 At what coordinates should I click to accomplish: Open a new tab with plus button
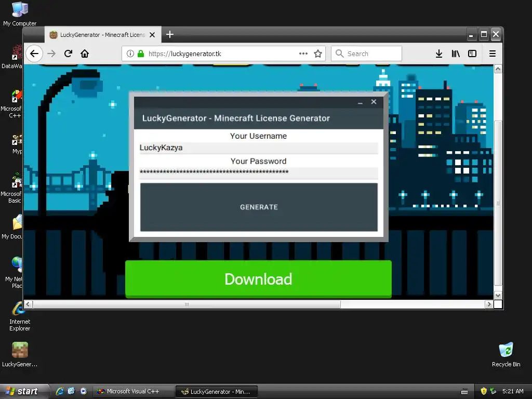pos(170,34)
